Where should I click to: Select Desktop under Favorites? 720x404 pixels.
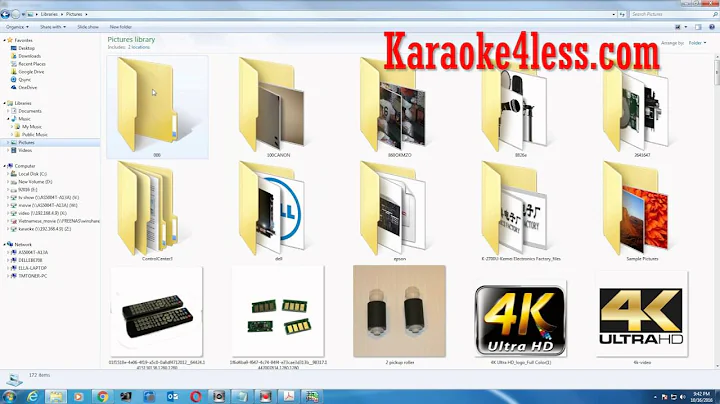pos(26,48)
